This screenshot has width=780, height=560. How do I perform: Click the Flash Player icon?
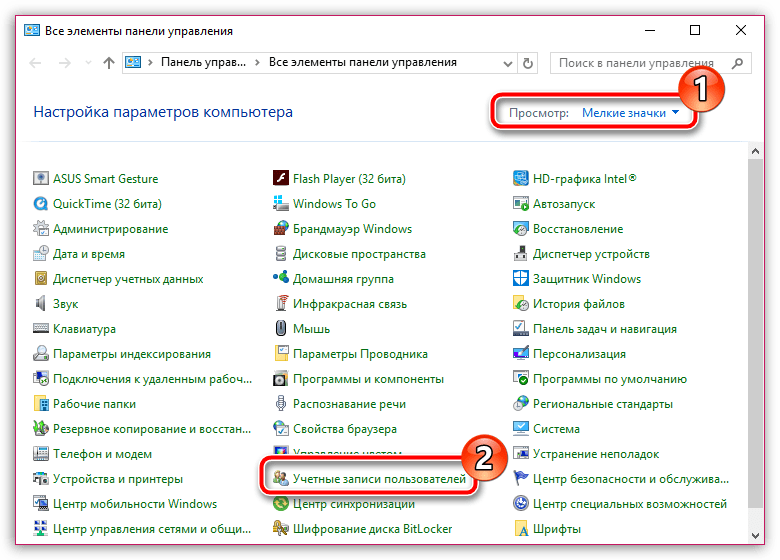click(281, 179)
